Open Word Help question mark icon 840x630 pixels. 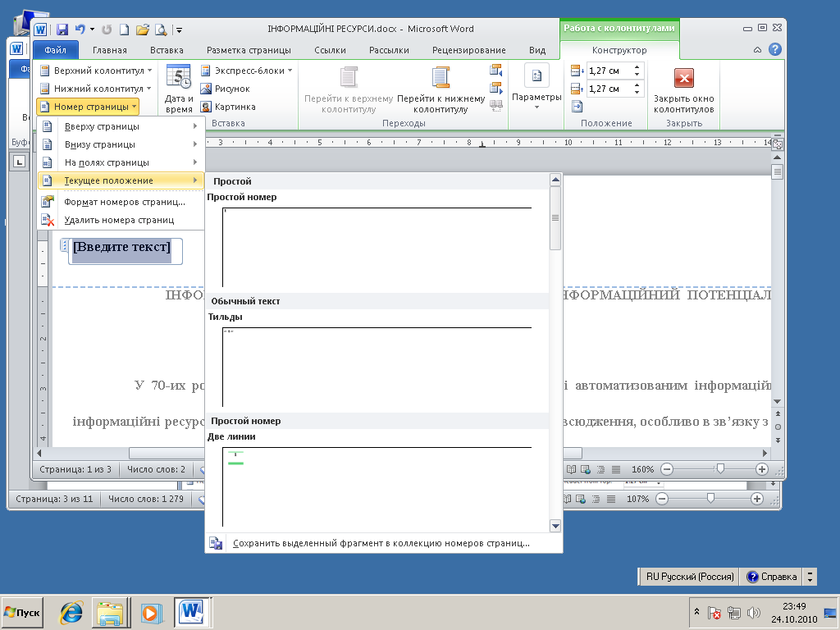click(774, 49)
